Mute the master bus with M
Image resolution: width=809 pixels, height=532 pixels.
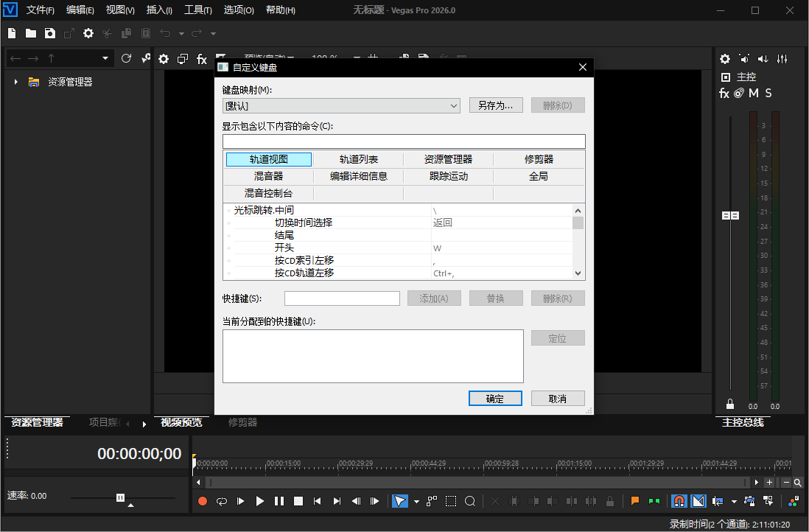tap(754, 94)
